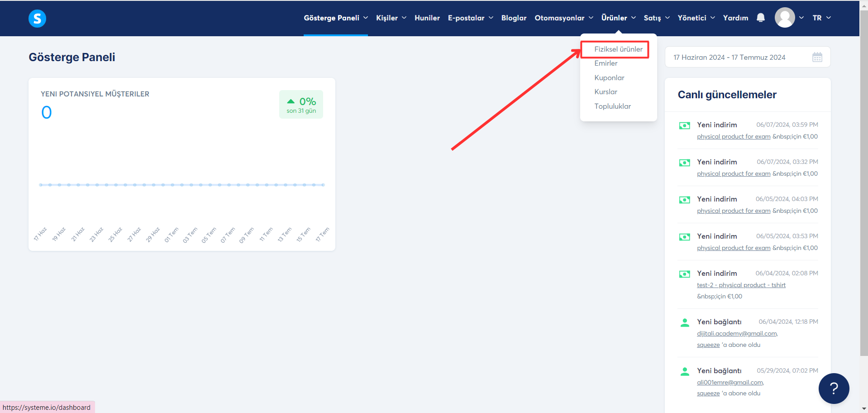This screenshot has width=868, height=413.
Task: Expand the Kişiler dropdown
Action: (391, 18)
